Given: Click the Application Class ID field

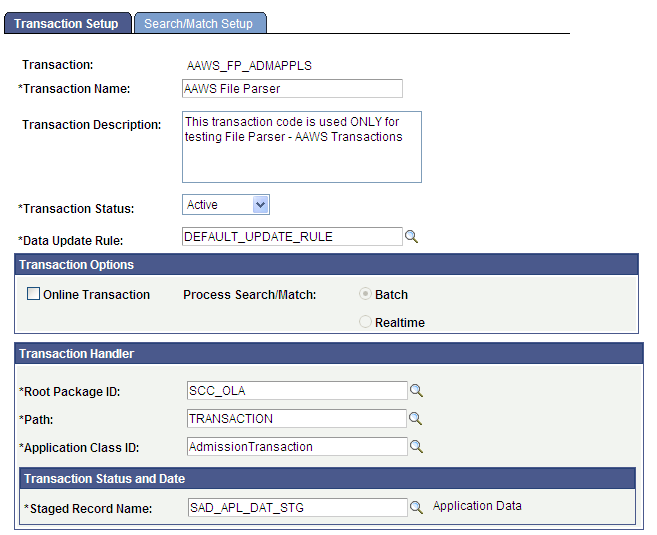Looking at the screenshot, I should [x=297, y=447].
